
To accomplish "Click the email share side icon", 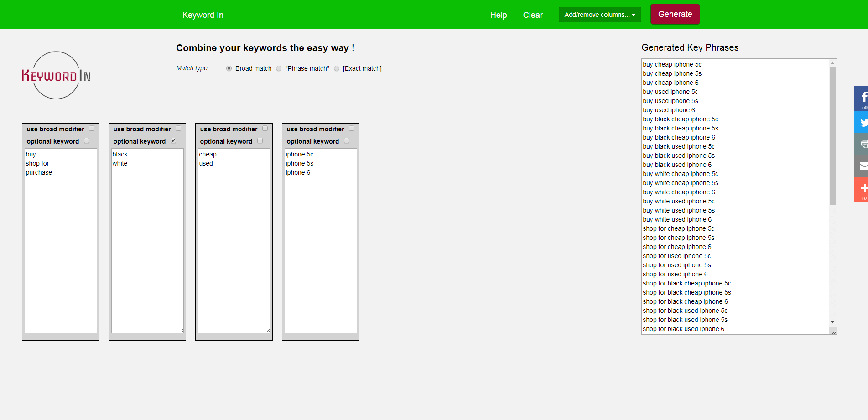I will [x=861, y=166].
